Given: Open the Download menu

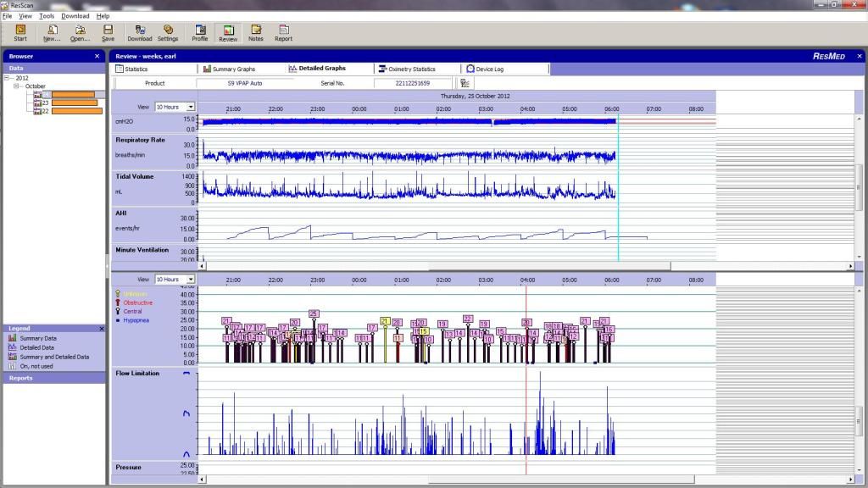Looking at the screenshot, I should tap(75, 16).
